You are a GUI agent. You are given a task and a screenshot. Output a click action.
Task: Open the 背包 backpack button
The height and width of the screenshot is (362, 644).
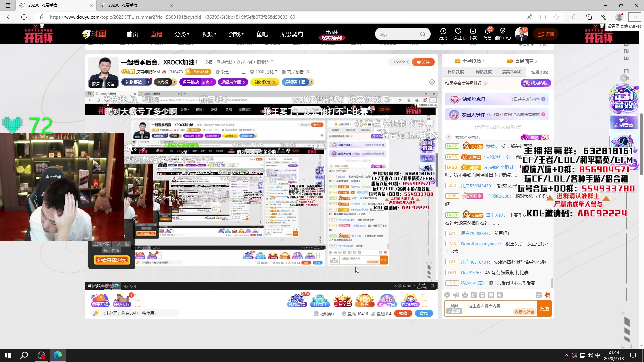(424, 314)
